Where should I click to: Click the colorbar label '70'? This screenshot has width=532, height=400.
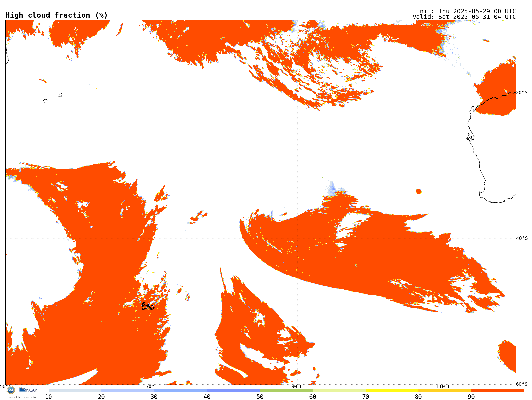click(x=366, y=397)
